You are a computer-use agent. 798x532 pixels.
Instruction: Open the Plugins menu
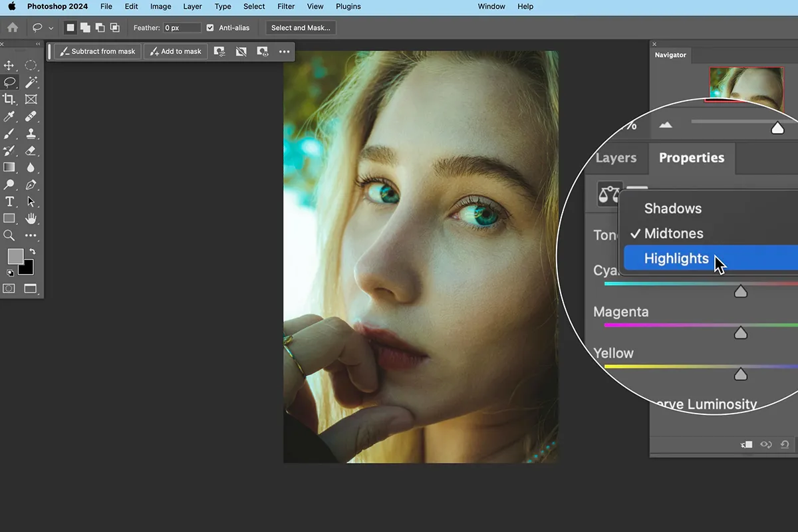point(348,7)
